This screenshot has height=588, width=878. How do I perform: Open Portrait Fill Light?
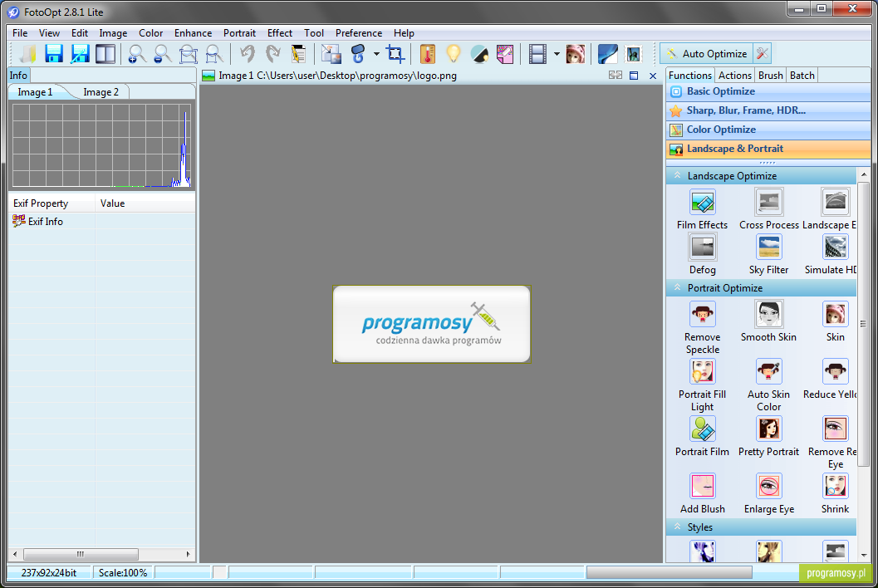pyautogui.click(x=702, y=385)
